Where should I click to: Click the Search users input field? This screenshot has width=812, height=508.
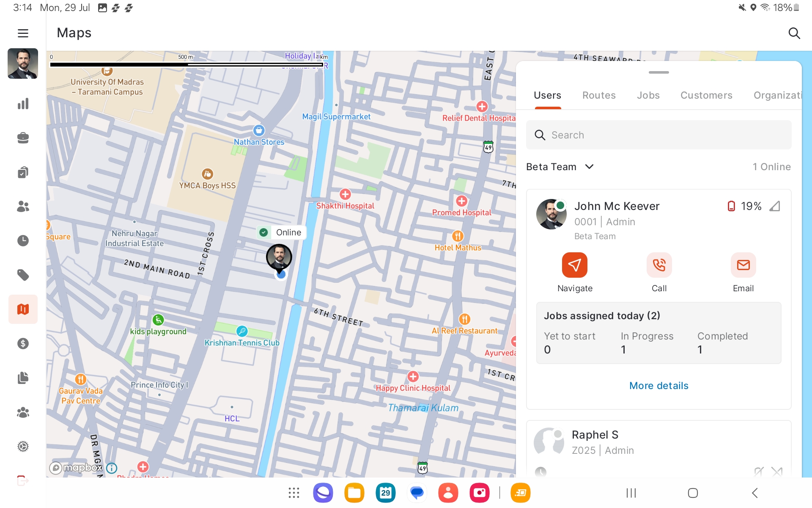click(658, 135)
